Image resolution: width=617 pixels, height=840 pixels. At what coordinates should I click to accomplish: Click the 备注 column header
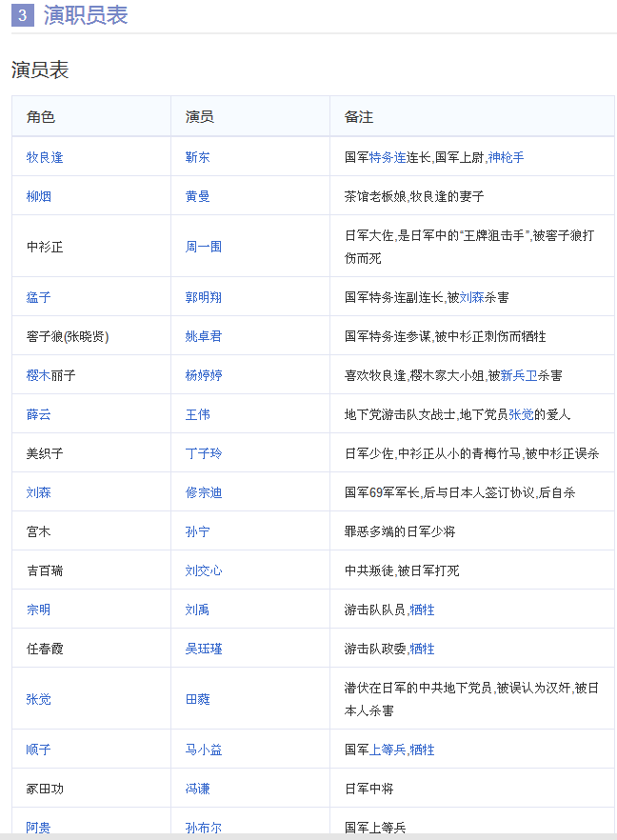(x=359, y=117)
